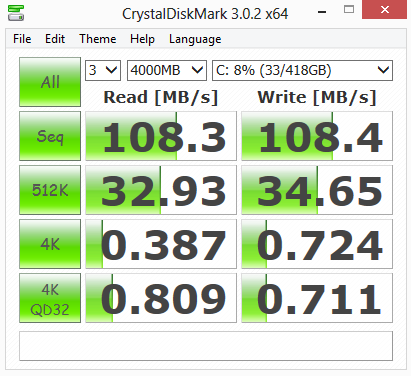This screenshot has height=376, width=411.
Task: Click the Write [MB/s] column header
Action: click(317, 98)
